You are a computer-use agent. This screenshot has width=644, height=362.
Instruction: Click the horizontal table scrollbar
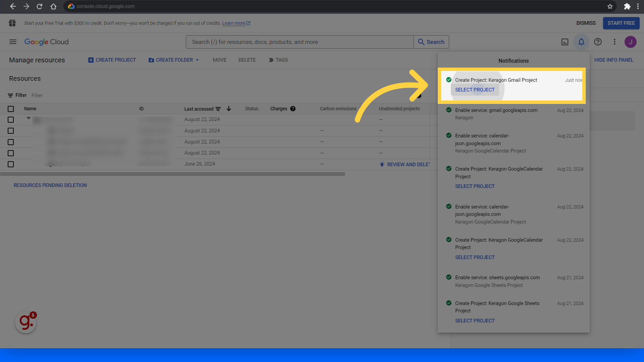pyautogui.click(x=172, y=174)
